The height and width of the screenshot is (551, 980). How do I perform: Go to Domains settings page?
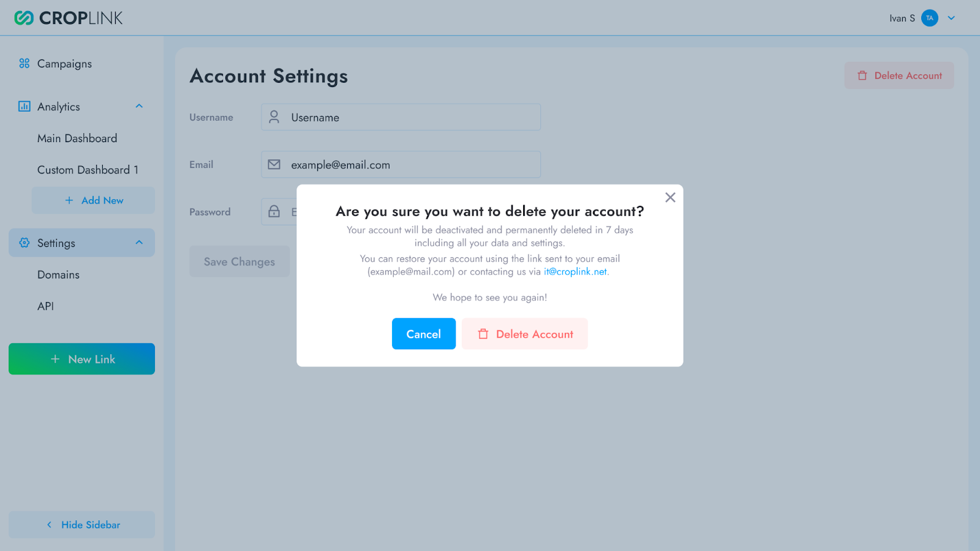tap(58, 275)
